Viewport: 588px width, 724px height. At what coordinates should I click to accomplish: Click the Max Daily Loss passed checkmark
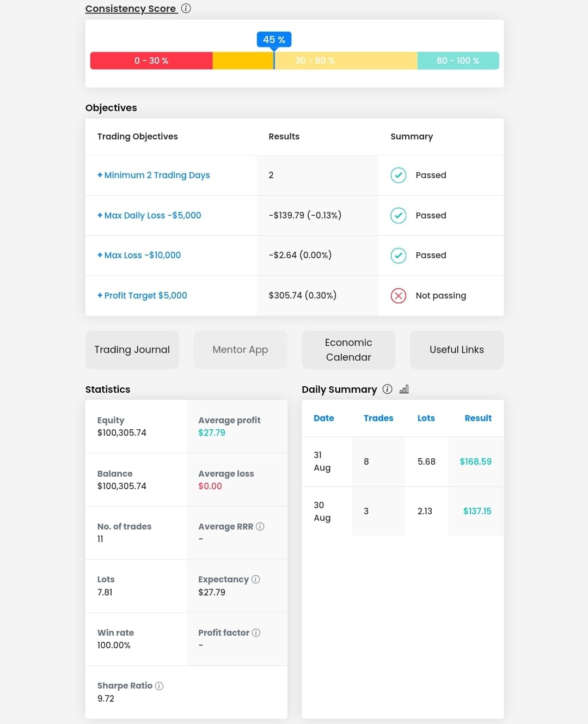[x=399, y=215]
